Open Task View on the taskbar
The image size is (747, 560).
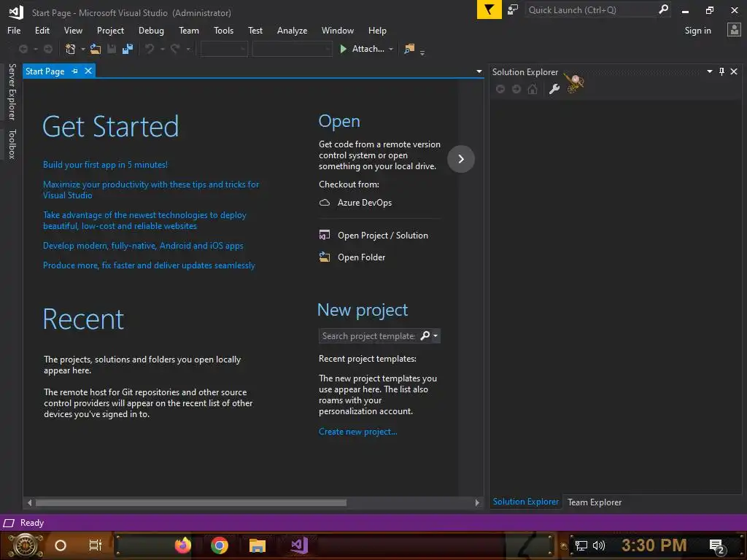pos(96,545)
